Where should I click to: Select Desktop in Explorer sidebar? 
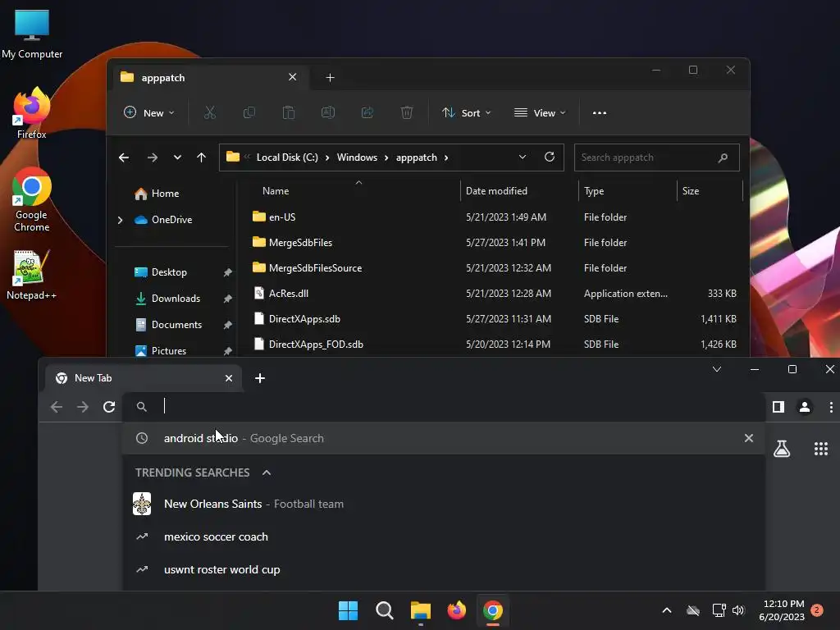pyautogui.click(x=169, y=272)
